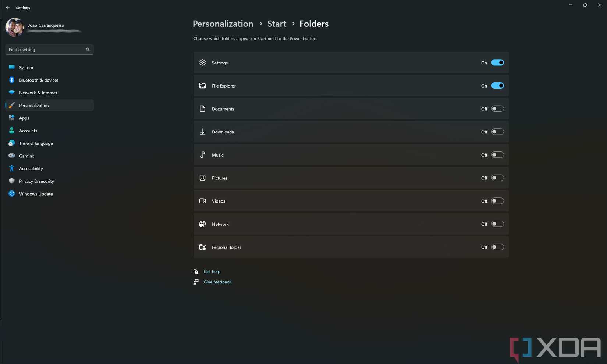607x364 pixels.
Task: Navigate to Start breadcrumb level
Action: 277,24
